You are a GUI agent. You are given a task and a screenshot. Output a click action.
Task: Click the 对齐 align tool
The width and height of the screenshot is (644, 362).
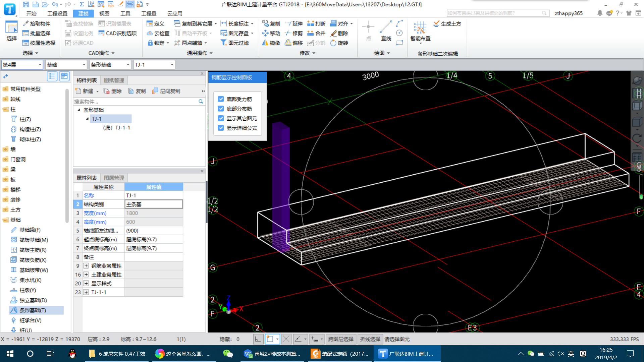click(341, 23)
